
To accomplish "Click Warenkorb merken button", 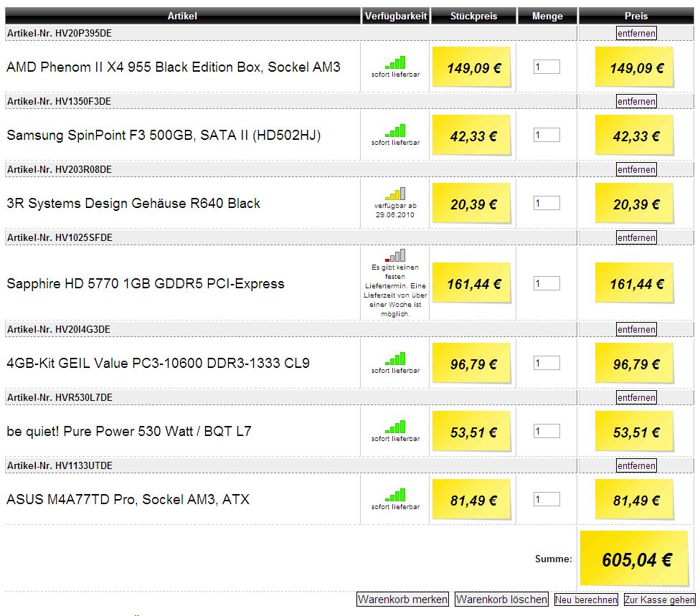I will [x=402, y=599].
